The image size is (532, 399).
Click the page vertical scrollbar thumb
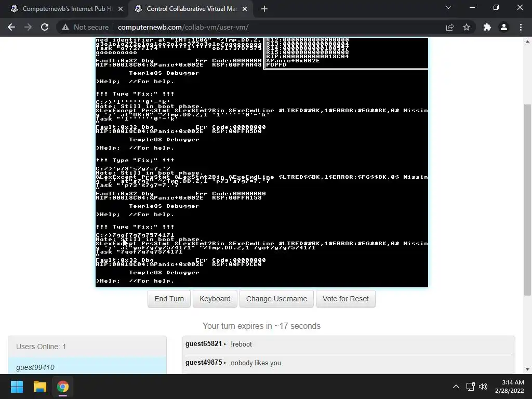(527, 200)
